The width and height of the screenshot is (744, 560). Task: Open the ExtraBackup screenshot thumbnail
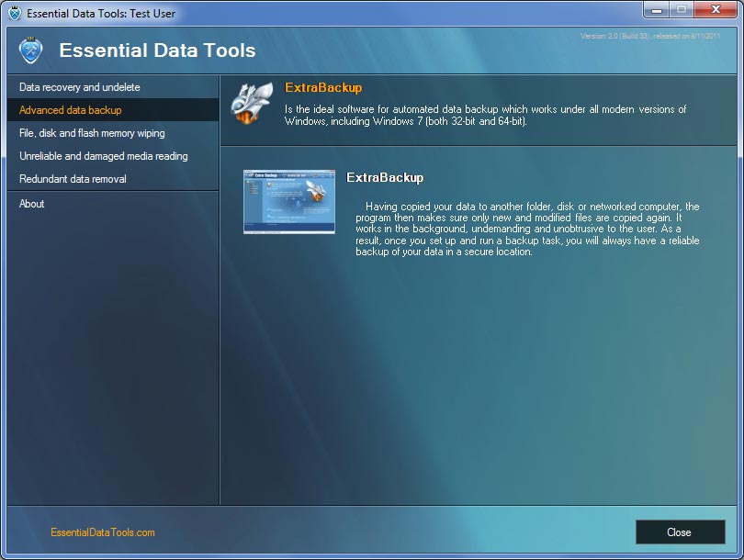pos(289,202)
